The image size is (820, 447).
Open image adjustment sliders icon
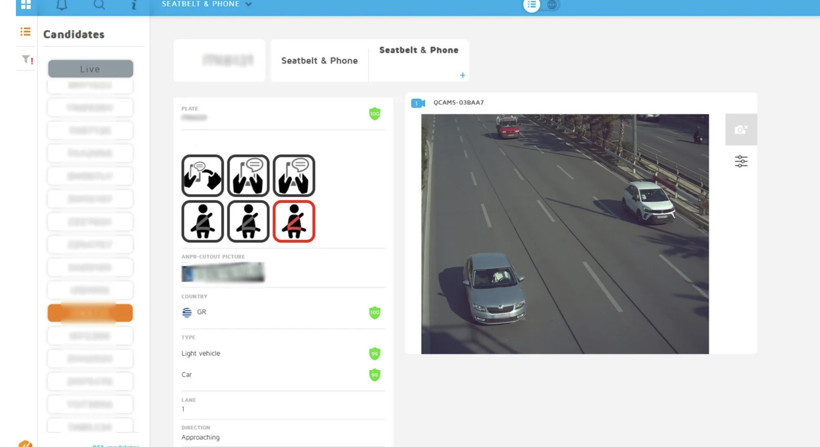tap(741, 161)
